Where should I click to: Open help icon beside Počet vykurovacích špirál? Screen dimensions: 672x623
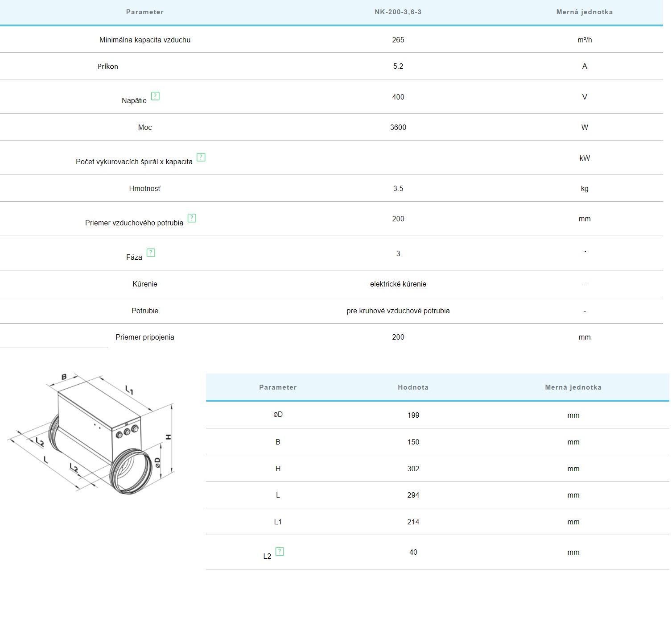pyautogui.click(x=201, y=157)
